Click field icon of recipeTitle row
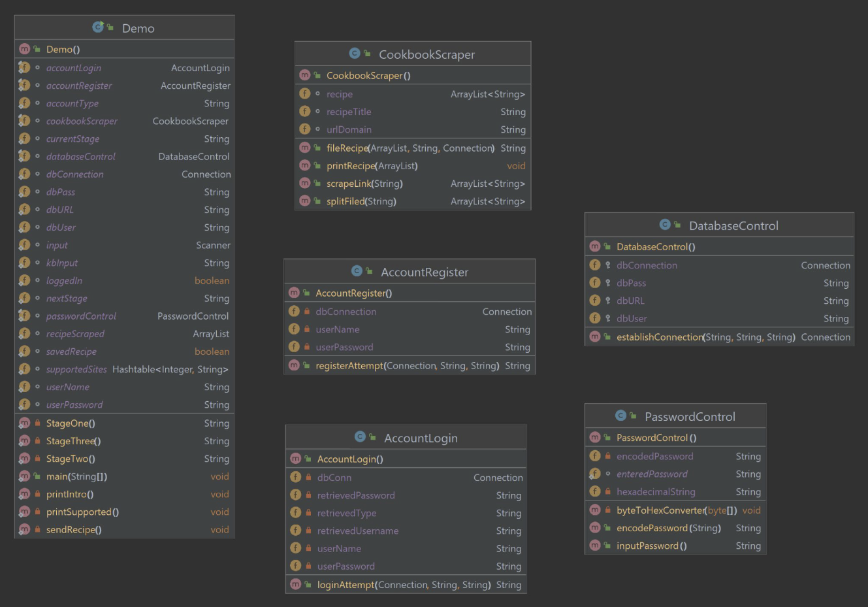Viewport: 868px width, 607px height. click(x=304, y=111)
